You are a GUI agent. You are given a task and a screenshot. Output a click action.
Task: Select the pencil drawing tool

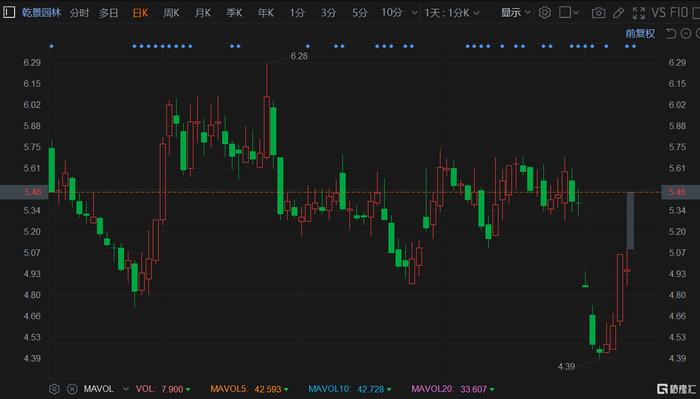tap(618, 13)
